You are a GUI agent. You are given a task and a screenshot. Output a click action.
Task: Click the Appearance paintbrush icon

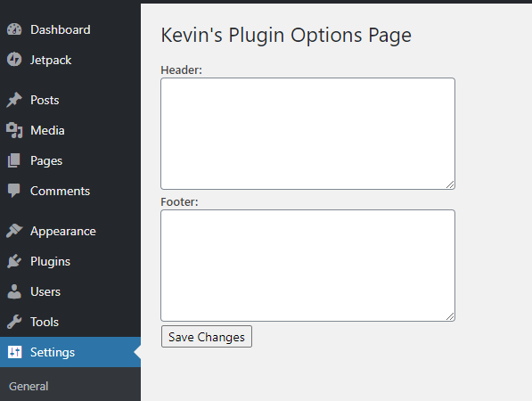coord(14,231)
